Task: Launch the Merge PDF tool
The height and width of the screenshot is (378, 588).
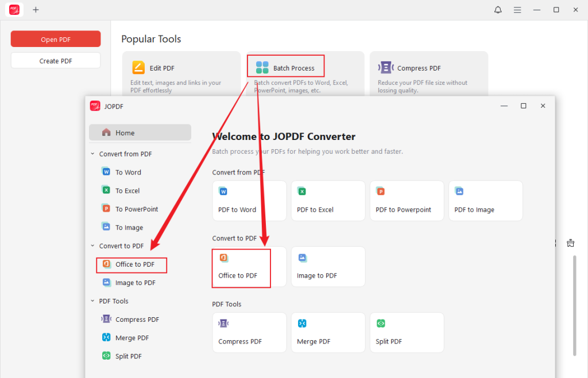Action: point(328,333)
